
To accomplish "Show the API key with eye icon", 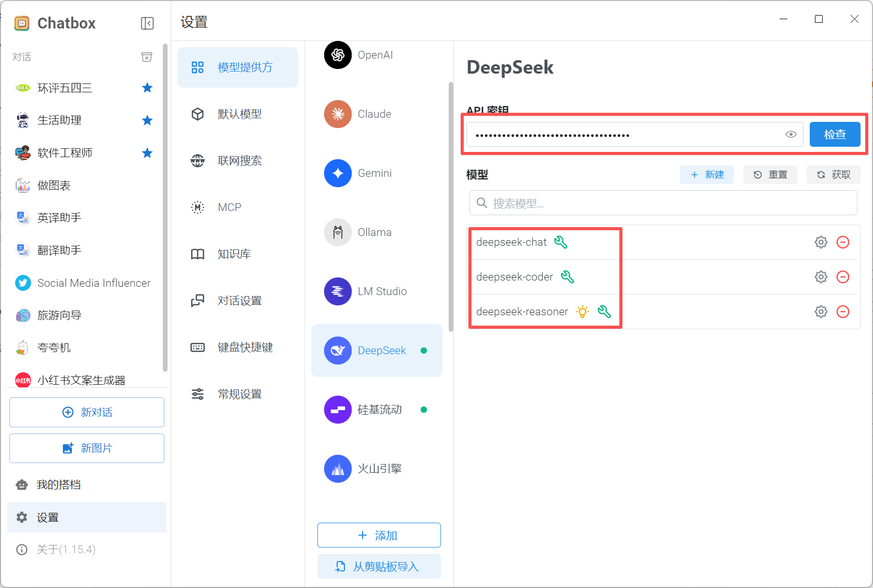I will coord(791,134).
